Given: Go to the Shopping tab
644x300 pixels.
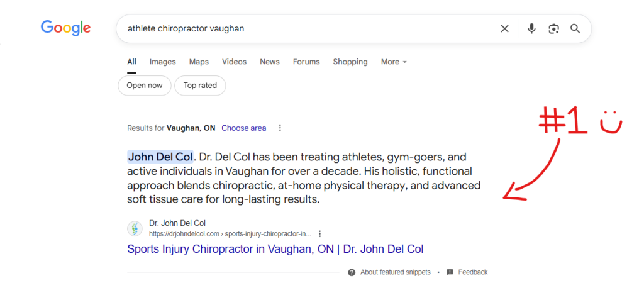Looking at the screenshot, I should click(350, 62).
